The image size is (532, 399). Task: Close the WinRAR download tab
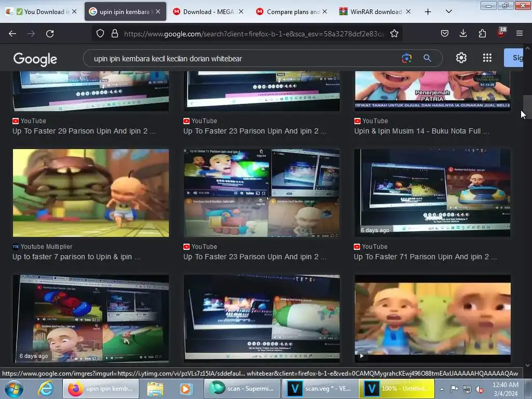(x=408, y=12)
